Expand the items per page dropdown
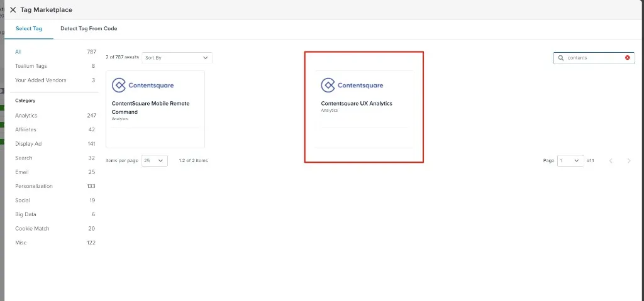644x301 pixels. tap(154, 161)
